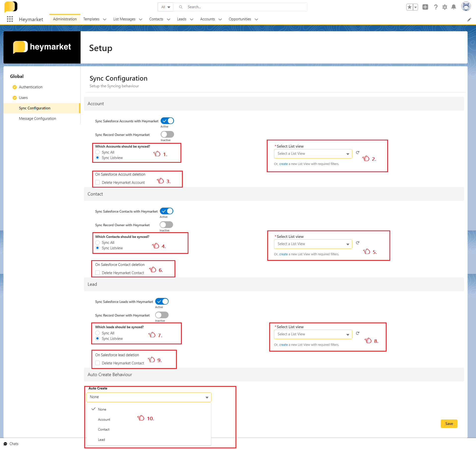Go to Message Configuration setup step
The width and height of the screenshot is (476, 449).
click(37, 119)
